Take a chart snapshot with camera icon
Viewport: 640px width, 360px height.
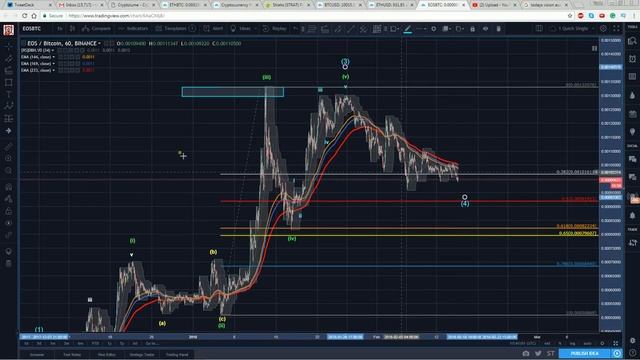pyautogui.click(x=526, y=353)
